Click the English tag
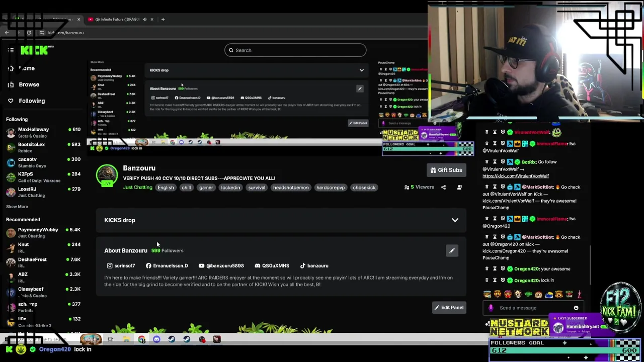644x362 pixels. click(x=166, y=188)
